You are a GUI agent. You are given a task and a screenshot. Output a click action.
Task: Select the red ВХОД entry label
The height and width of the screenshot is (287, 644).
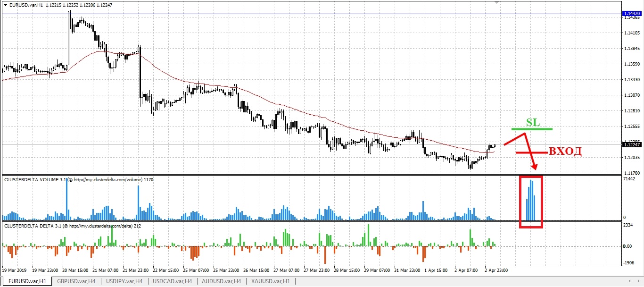tap(564, 152)
